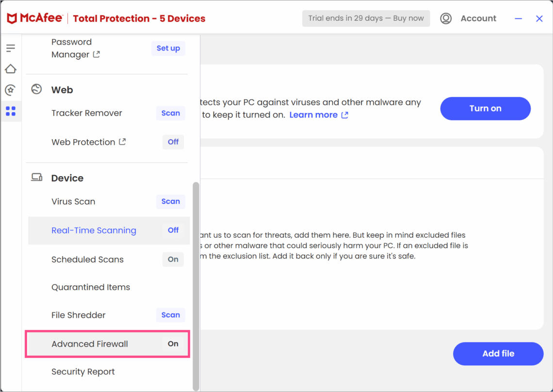This screenshot has width=553, height=392.
Task: Toggle the Advanced Firewall On status
Action: coord(173,343)
